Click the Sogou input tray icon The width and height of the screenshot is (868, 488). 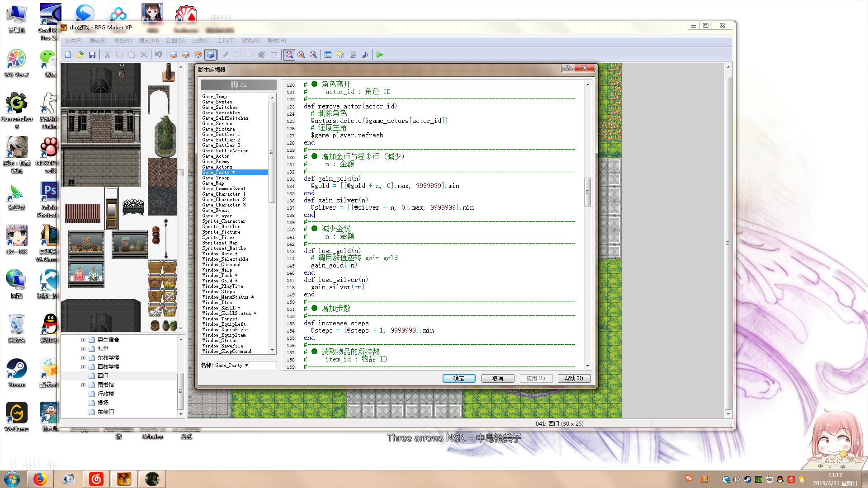click(689, 479)
